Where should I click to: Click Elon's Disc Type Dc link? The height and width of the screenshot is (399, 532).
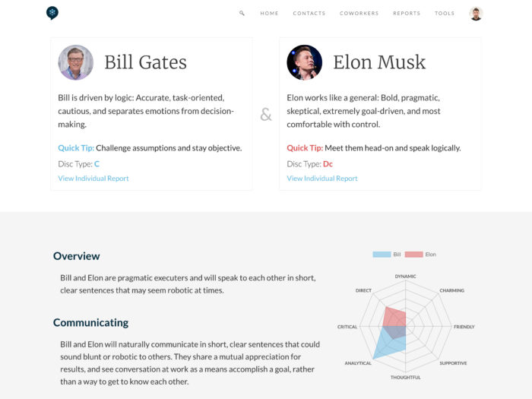(328, 164)
